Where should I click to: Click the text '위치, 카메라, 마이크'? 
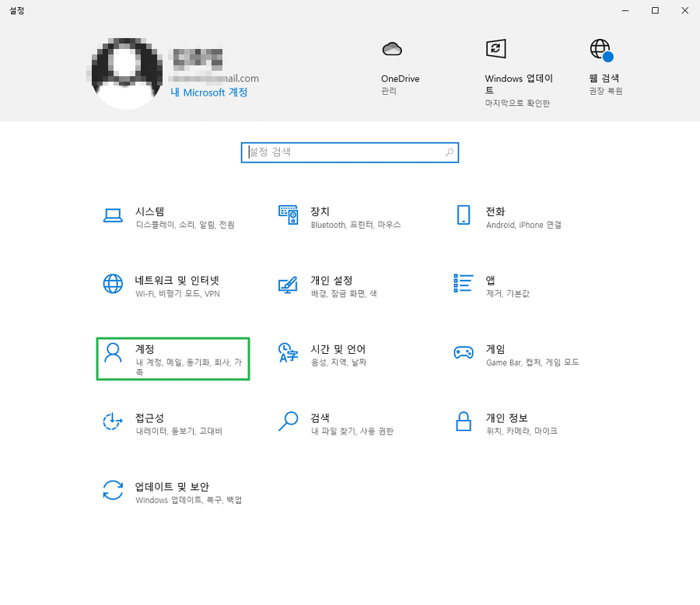tap(521, 431)
